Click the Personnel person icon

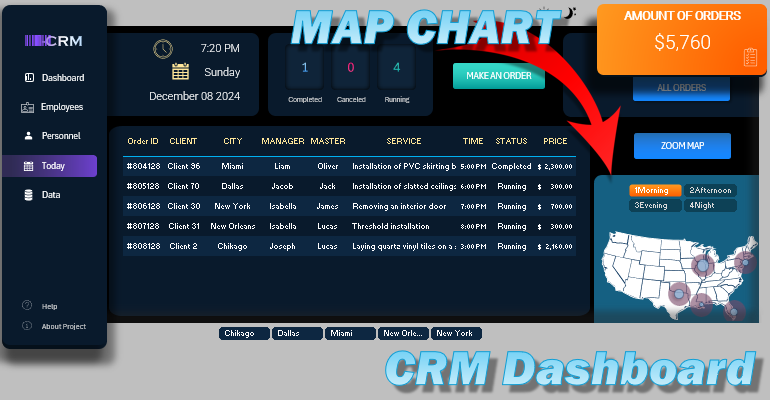pyautogui.click(x=28, y=135)
